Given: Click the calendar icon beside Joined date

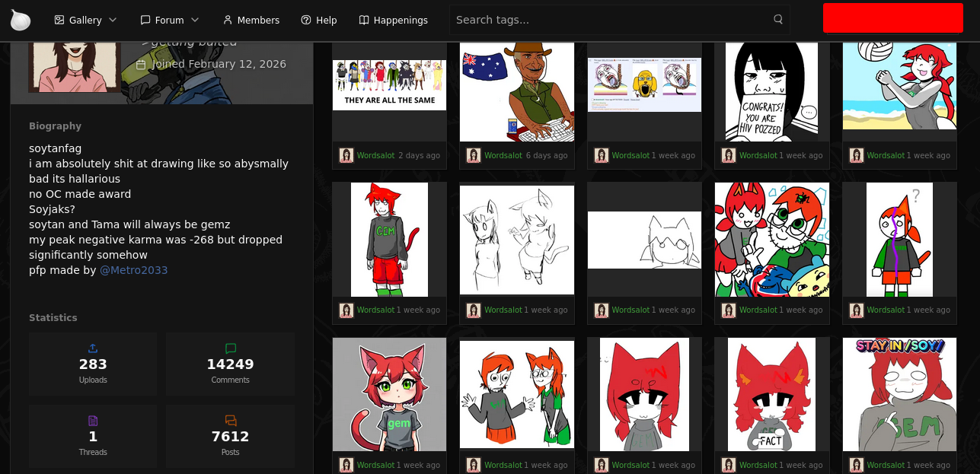Looking at the screenshot, I should click(140, 65).
